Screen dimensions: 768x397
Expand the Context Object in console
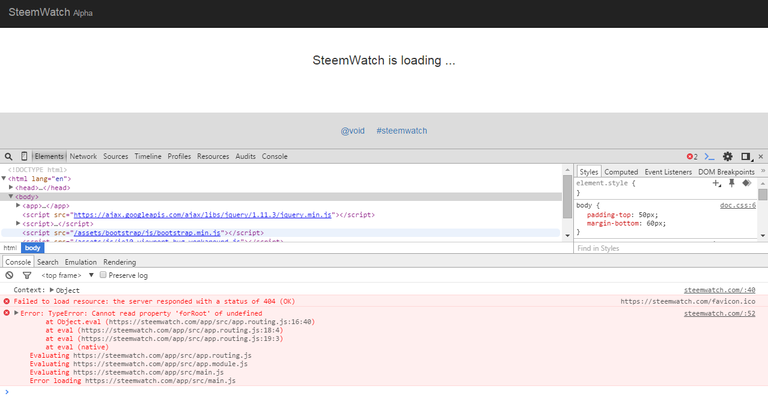click(52, 290)
